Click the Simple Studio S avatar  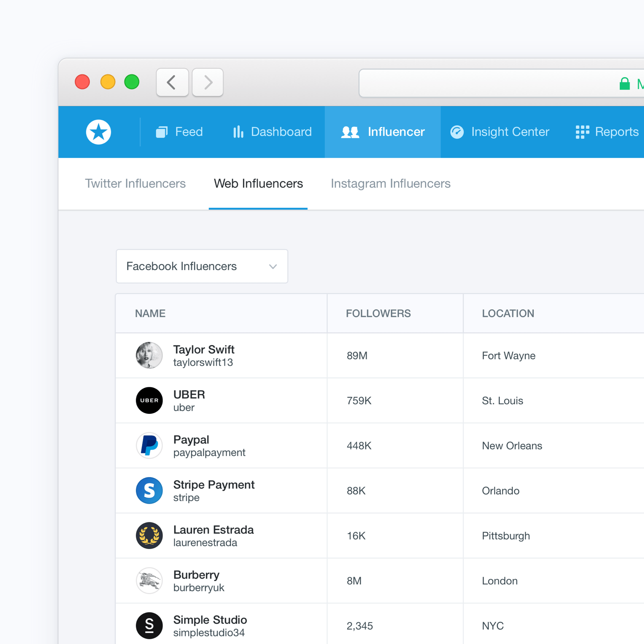point(149,626)
